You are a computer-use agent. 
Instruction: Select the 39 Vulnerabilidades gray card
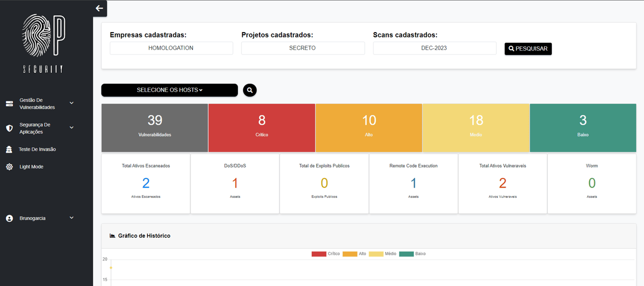click(x=155, y=128)
